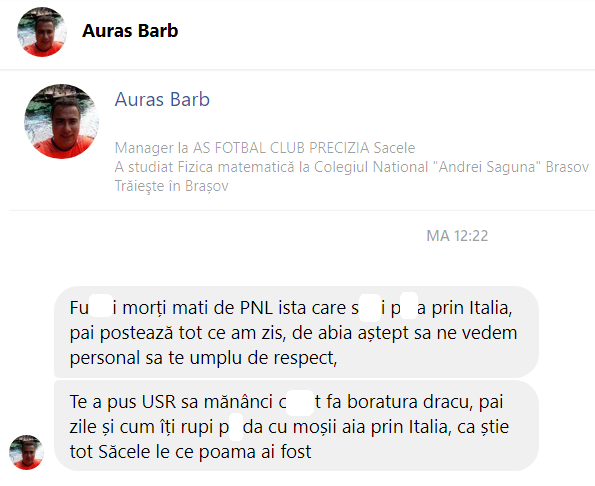Open the large round profile picture
Viewport: 595px width, 486px height.
point(61,121)
